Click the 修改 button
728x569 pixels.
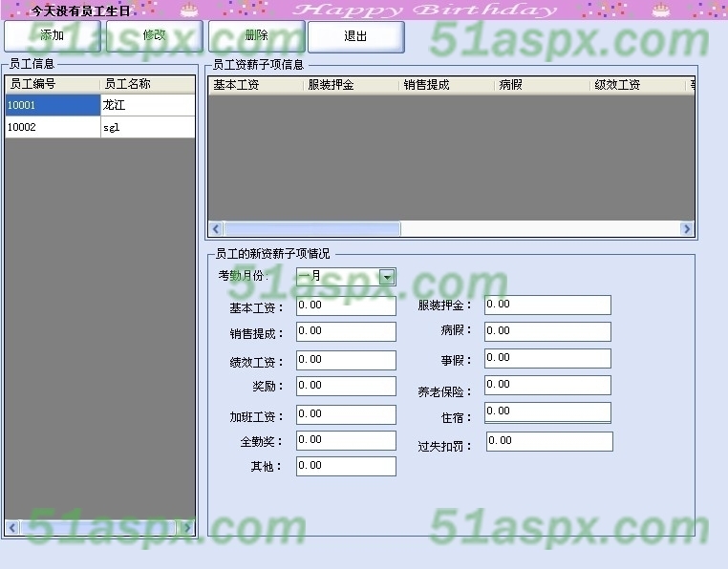coord(155,35)
